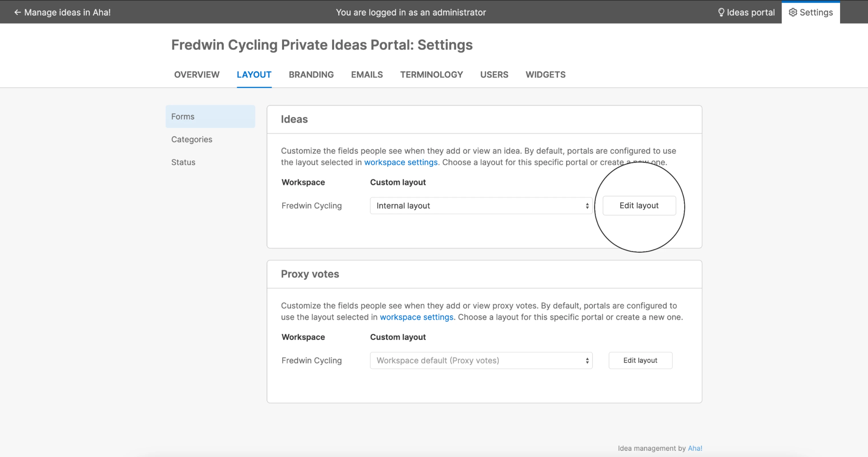Screen dimensions: 868x457
Task: Click the Settings gear icon
Action: pyautogui.click(x=793, y=13)
